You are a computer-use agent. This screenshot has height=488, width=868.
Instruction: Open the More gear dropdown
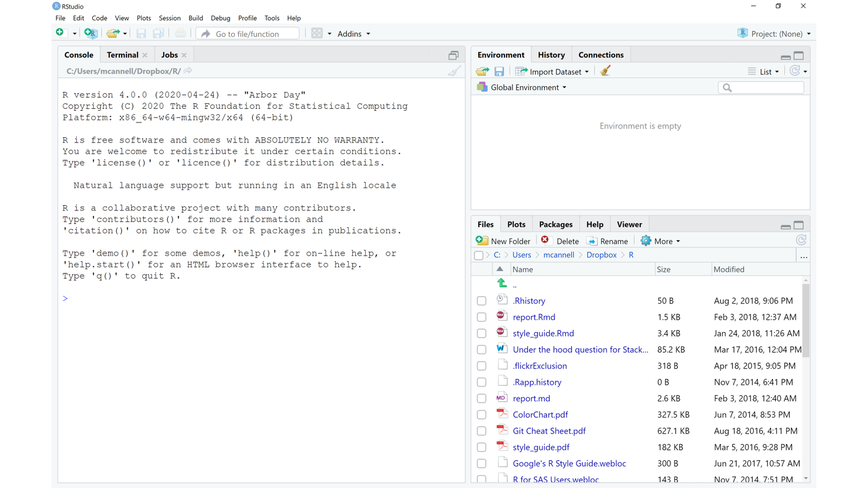[x=660, y=241]
